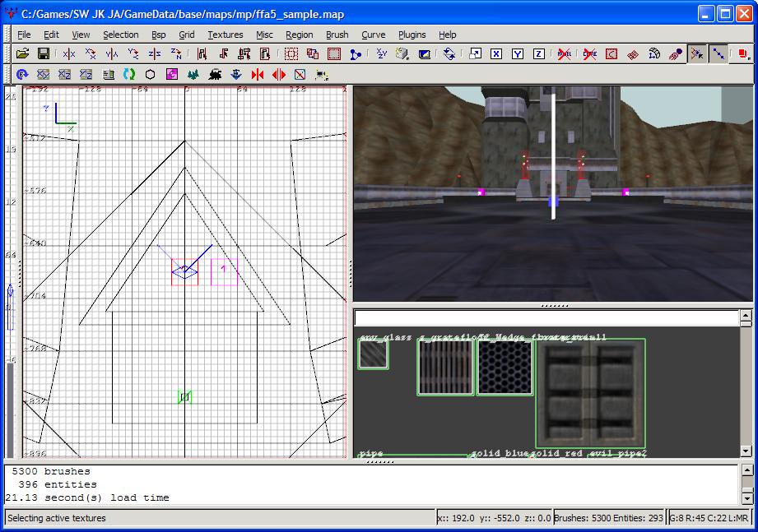Click the texture filter input field
Screen dimensions: 758x532
(x=546, y=318)
